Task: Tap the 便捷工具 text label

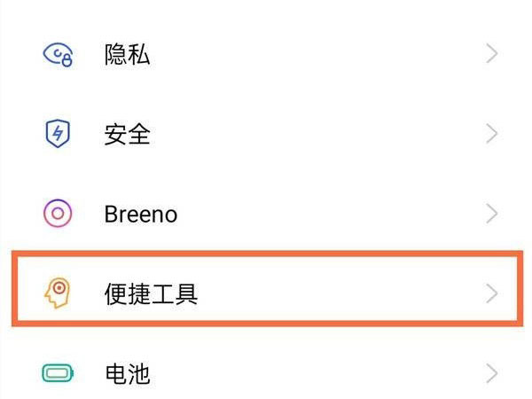Action: coord(151,294)
